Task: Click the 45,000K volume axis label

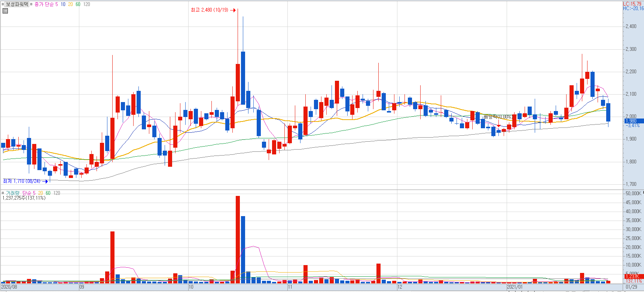Action: pos(633,203)
